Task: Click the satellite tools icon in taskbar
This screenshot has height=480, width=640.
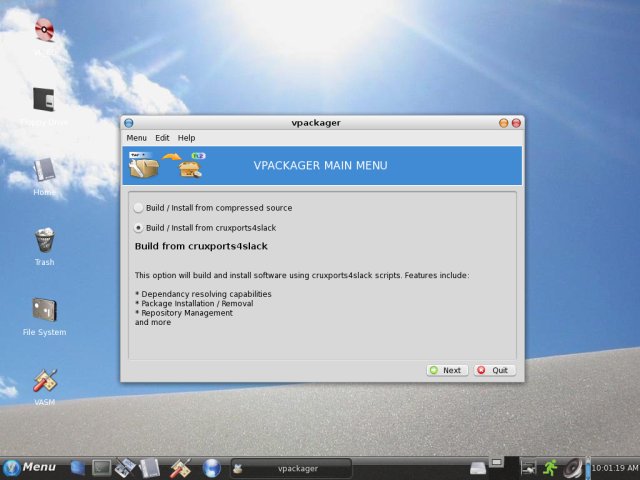Action: [x=124, y=468]
